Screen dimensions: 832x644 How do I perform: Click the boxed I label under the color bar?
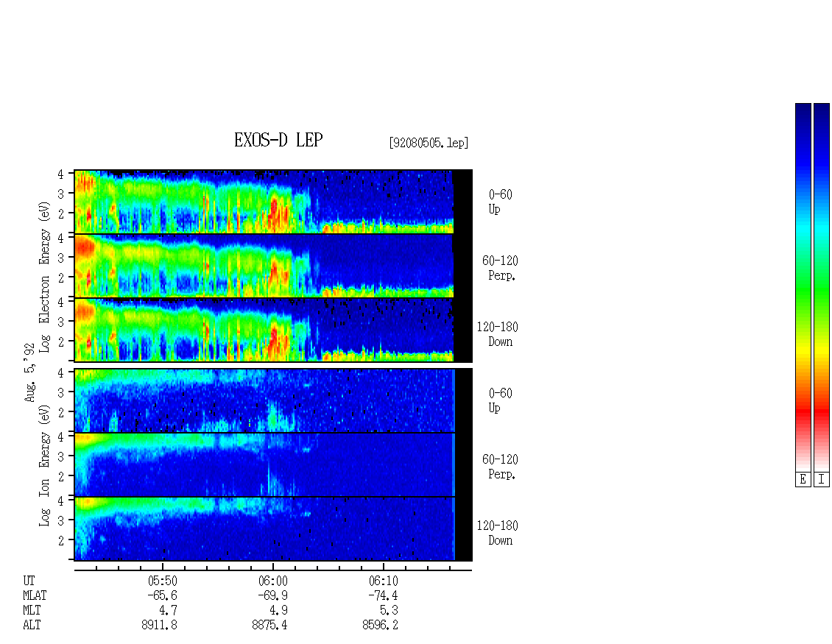(822, 480)
